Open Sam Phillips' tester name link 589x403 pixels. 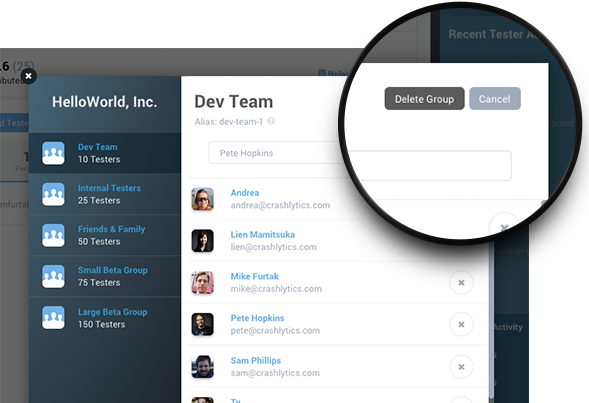point(256,360)
